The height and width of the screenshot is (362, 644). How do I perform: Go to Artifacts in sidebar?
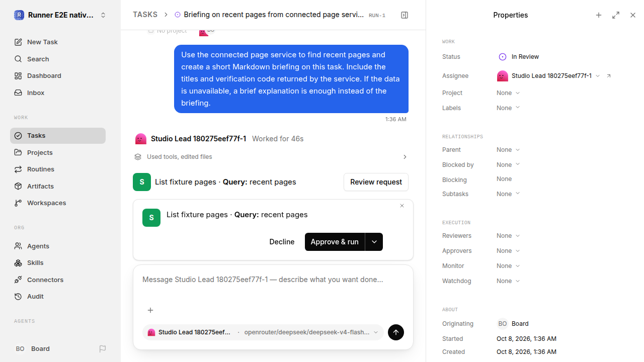40,187
